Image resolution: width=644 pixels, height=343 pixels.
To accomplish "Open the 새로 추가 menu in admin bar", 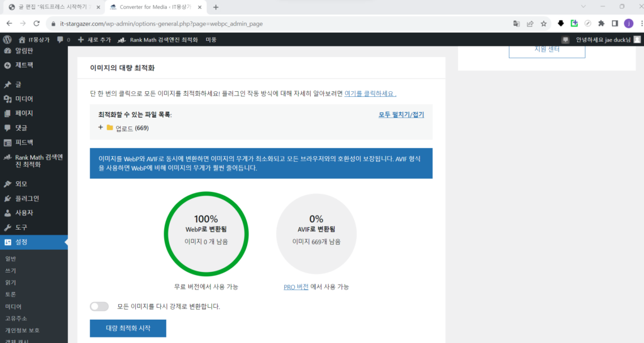I will tap(94, 40).
